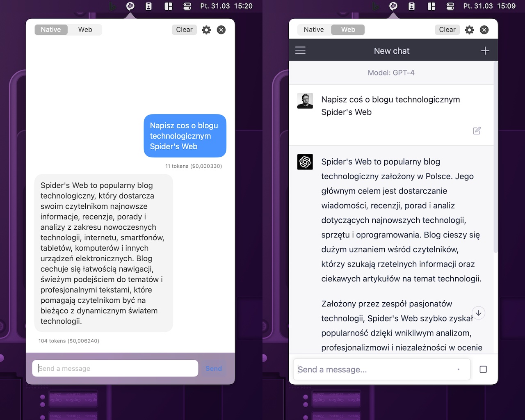Click contact card icon in left menu bar
Screen dimensions: 525x420
[148, 6]
